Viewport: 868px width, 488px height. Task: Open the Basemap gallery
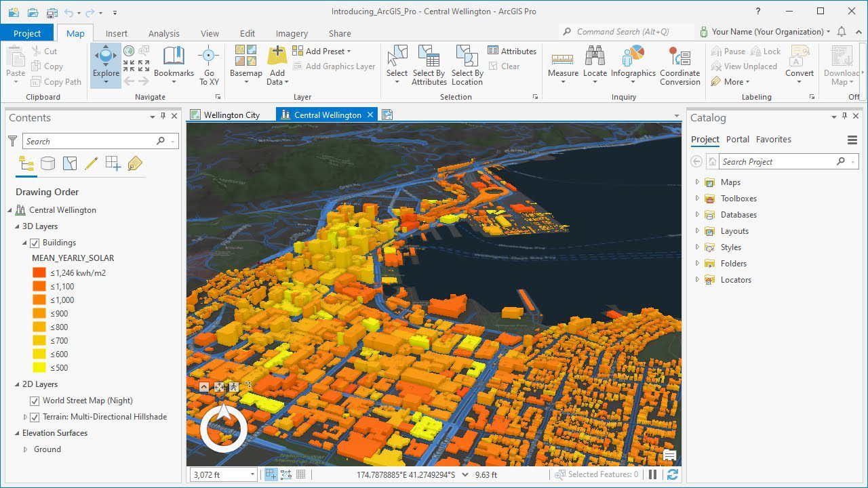pos(245,64)
